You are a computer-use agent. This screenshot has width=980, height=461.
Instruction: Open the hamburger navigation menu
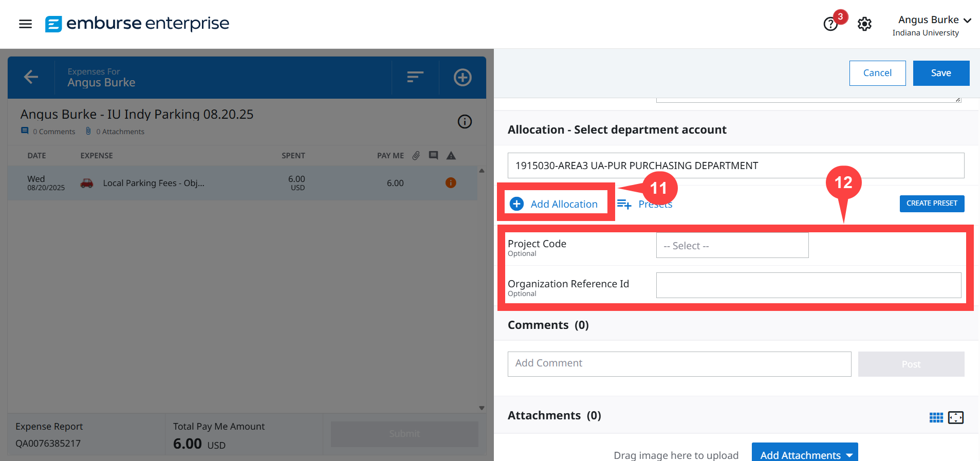coord(25,24)
